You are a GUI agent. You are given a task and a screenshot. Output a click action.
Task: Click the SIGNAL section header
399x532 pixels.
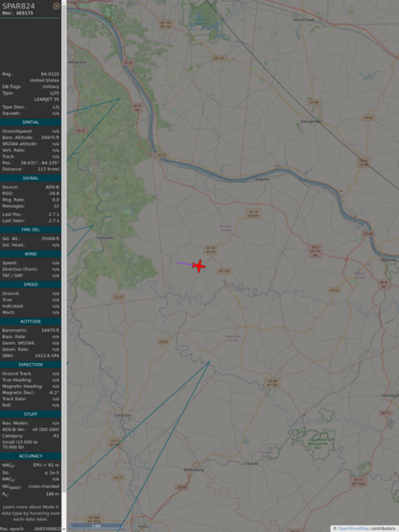31,178
